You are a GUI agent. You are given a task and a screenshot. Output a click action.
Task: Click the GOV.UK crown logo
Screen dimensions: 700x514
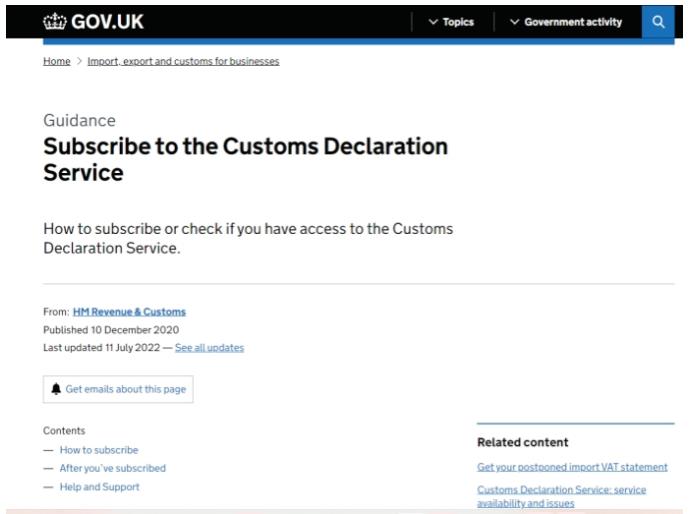click(x=54, y=21)
